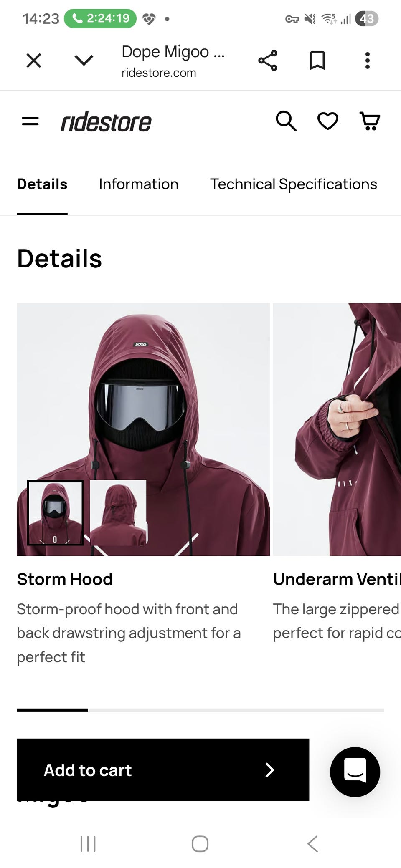Click the arrow on Add to cart
The image size is (401, 868).
pyautogui.click(x=270, y=770)
